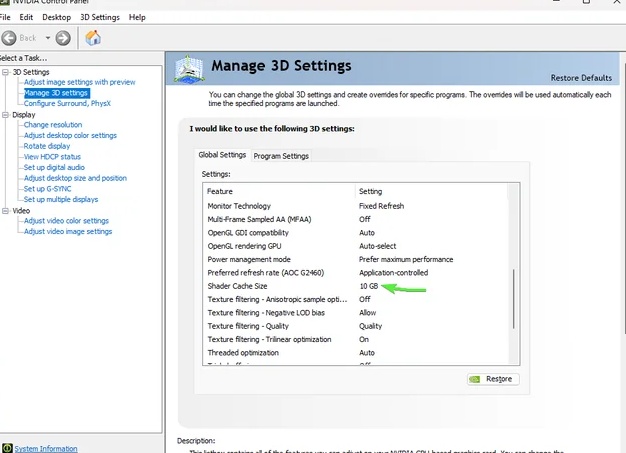The width and height of the screenshot is (626, 453).
Task: Open Adjust desktop color settings
Action: [70, 135]
